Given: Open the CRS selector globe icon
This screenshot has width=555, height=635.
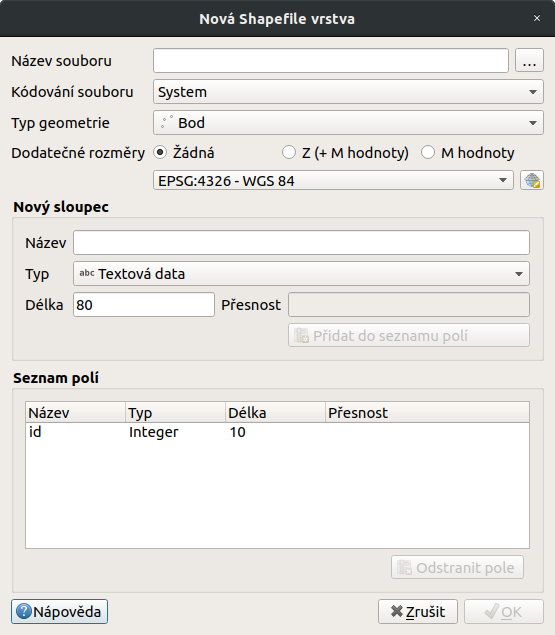Looking at the screenshot, I should [x=532, y=180].
